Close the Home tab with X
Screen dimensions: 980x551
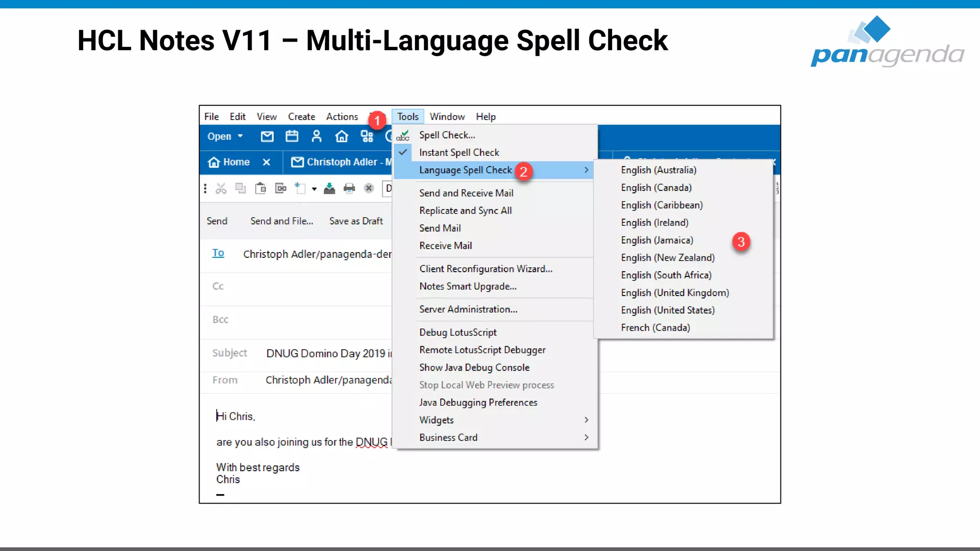point(267,162)
